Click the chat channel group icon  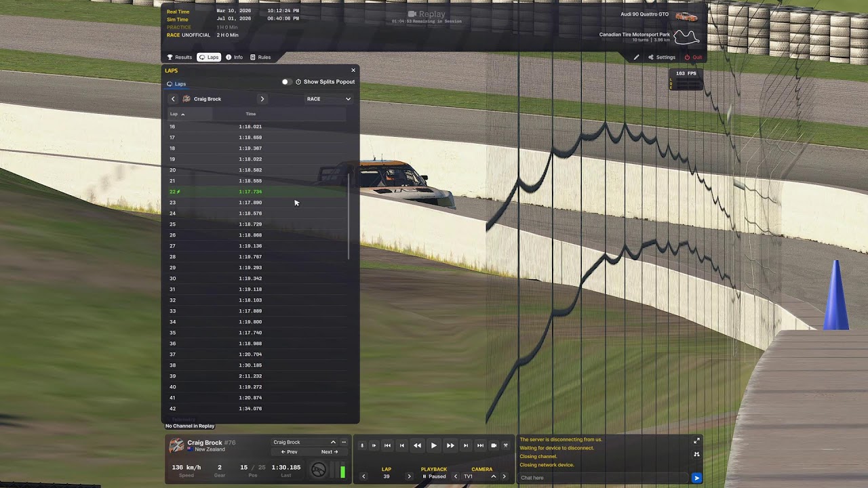696,454
